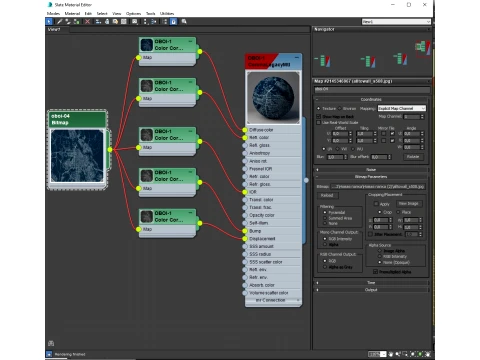Collapse the OBOI-1 material node via minus
The width and height of the screenshot is (480, 360).
(x=297, y=58)
